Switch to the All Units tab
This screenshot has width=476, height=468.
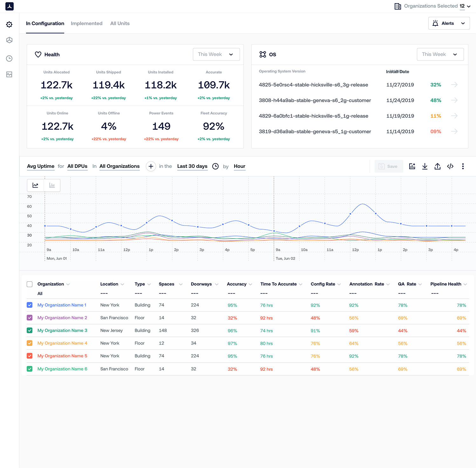coord(120,24)
